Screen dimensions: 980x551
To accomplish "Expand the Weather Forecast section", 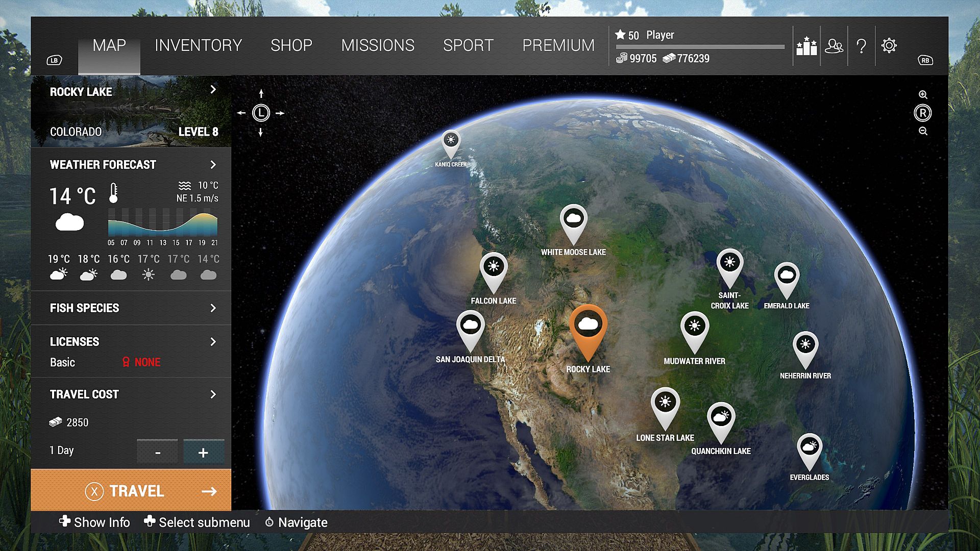I will [x=213, y=165].
